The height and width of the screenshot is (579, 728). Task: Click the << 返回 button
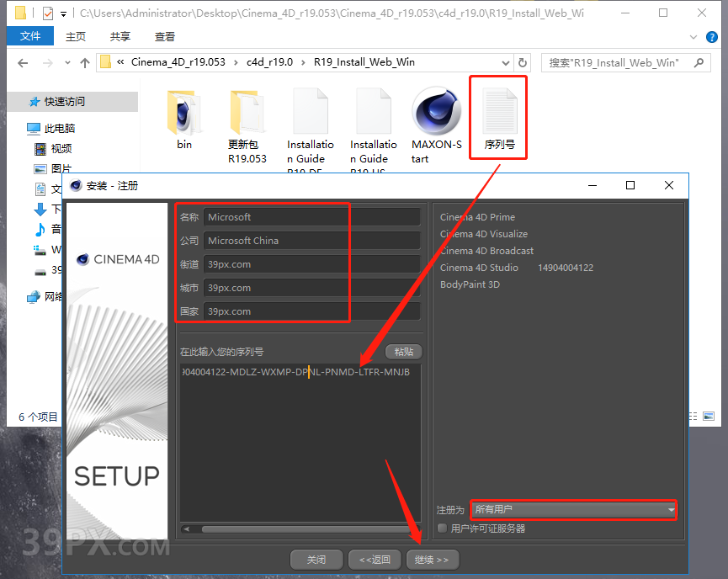pyautogui.click(x=375, y=560)
